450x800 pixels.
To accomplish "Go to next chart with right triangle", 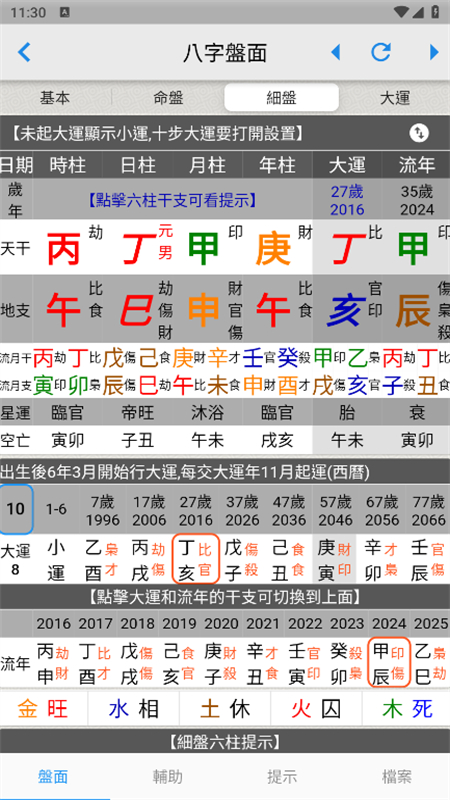I will 434,52.
